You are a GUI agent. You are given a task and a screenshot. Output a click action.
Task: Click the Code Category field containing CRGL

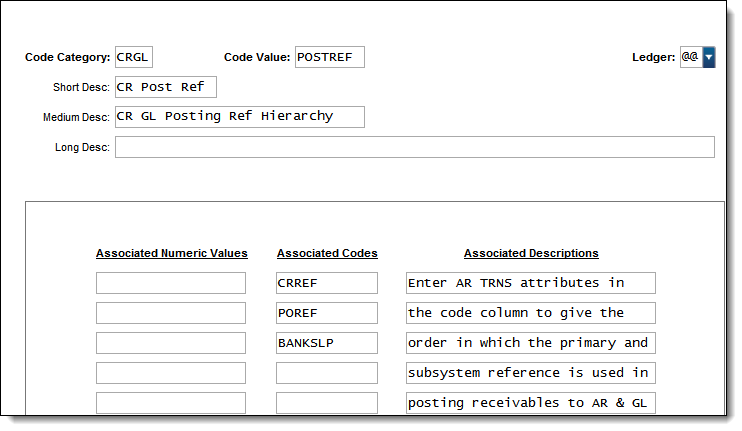134,57
